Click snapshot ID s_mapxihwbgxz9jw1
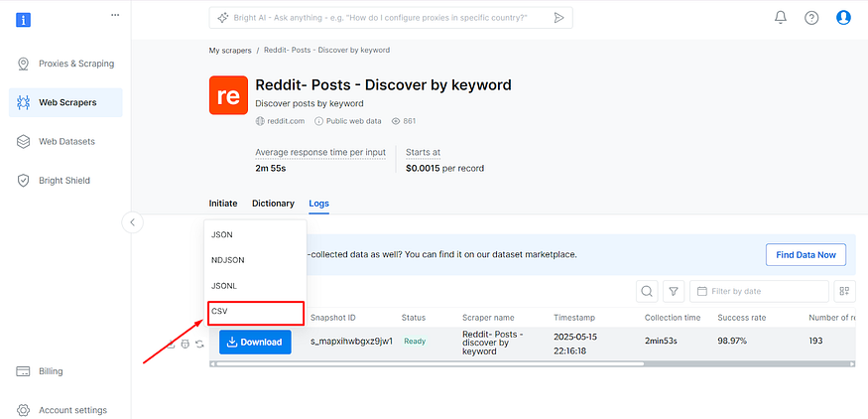Viewport: 868px width, 419px height. [x=351, y=341]
